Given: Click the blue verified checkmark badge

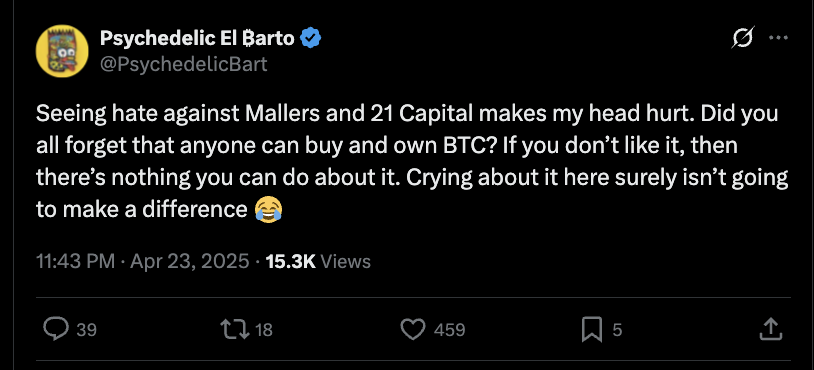Looking at the screenshot, I should click(310, 37).
